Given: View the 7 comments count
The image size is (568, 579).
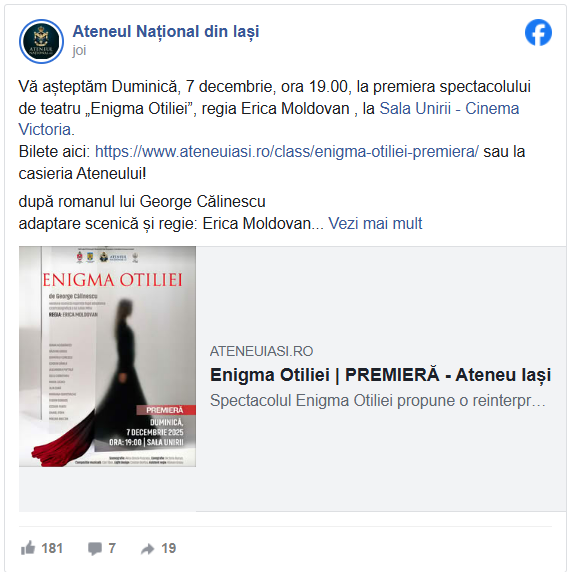Looking at the screenshot, I should (112, 548).
